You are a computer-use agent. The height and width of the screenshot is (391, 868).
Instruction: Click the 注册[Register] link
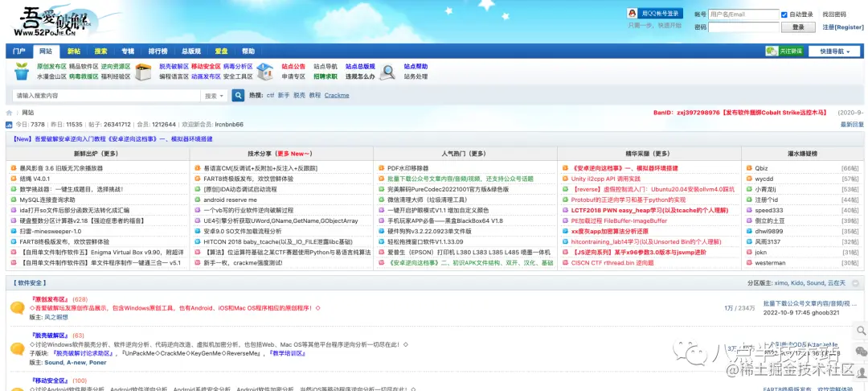842,27
